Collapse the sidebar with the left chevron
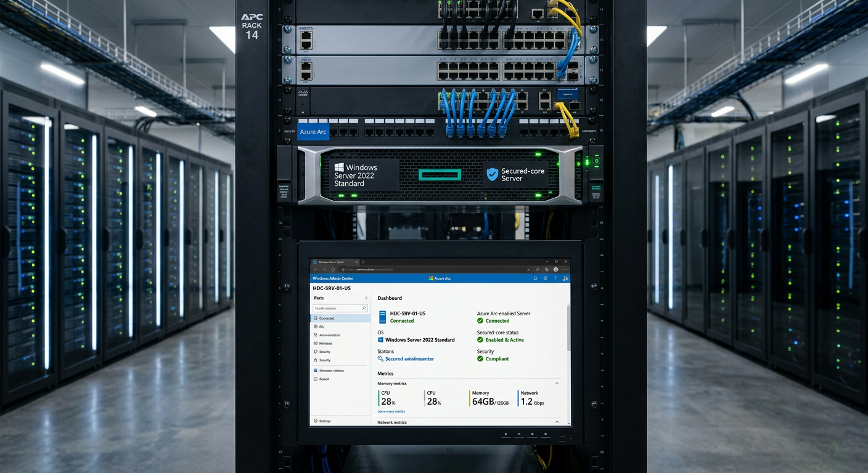 [x=366, y=298]
